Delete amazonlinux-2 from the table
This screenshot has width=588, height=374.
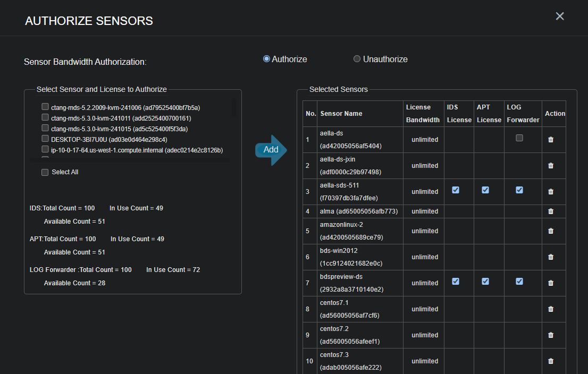click(551, 231)
